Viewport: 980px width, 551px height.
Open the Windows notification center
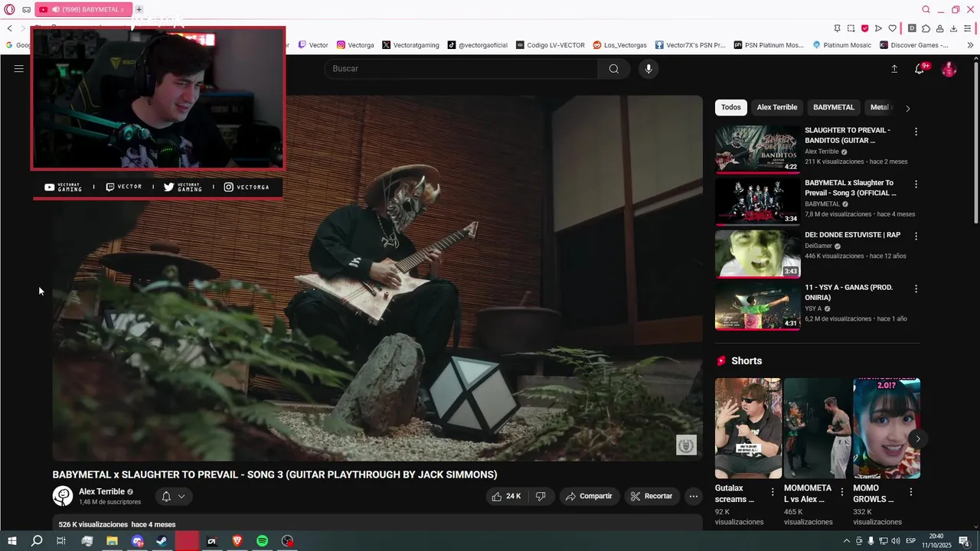(x=965, y=541)
